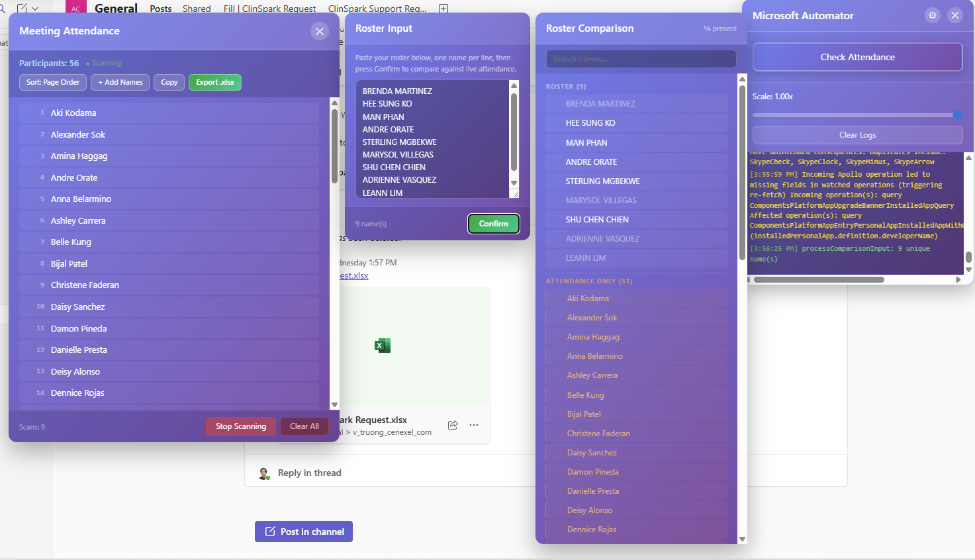The width and height of the screenshot is (975, 560).
Task: Select Bijal Patel in Meeting Attendance list
Action: (169, 263)
